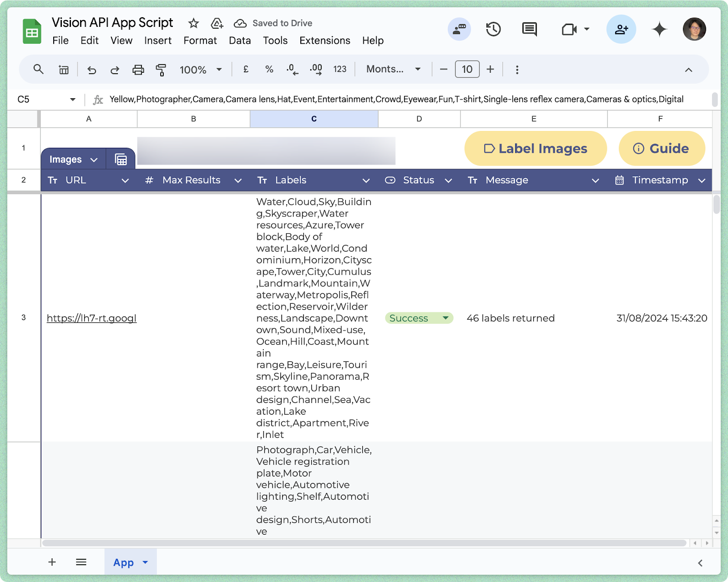This screenshot has width=728, height=582.
Task: Click the C5 name box
Action: pyautogui.click(x=39, y=99)
